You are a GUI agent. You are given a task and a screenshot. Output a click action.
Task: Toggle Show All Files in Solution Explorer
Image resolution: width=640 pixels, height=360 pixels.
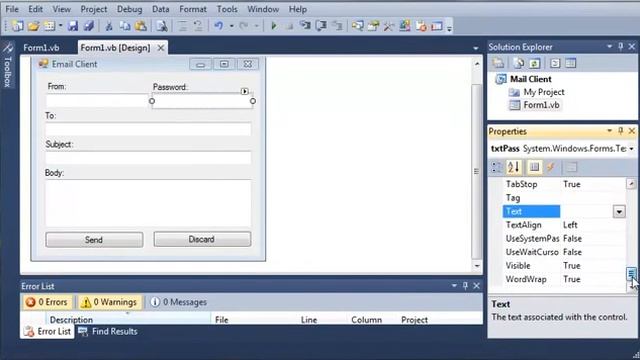(x=519, y=63)
